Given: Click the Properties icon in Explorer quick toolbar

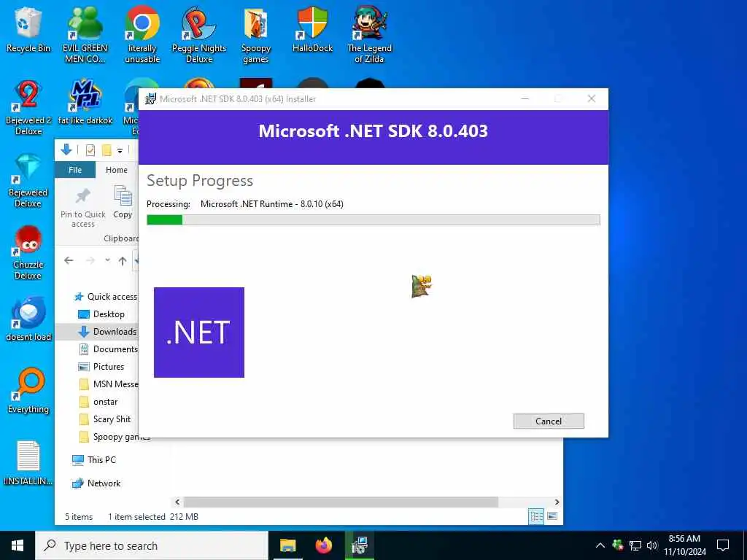Looking at the screenshot, I should (x=90, y=150).
